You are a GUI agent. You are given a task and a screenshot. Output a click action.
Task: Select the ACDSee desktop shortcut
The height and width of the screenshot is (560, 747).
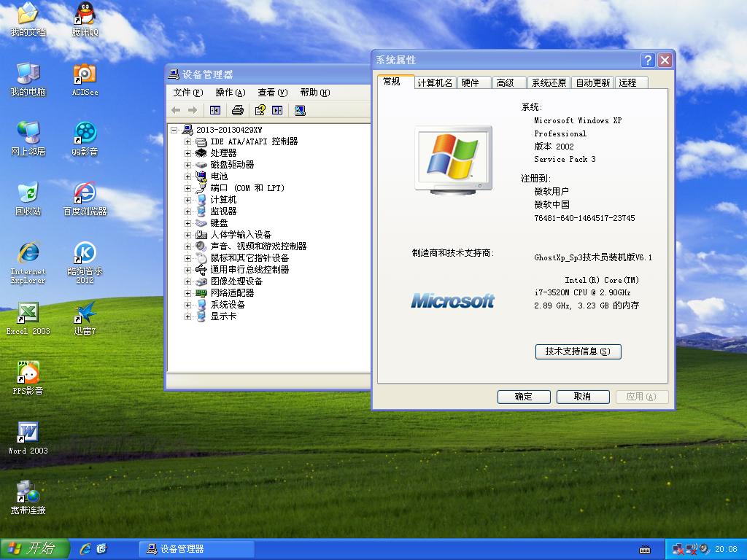pyautogui.click(x=85, y=79)
